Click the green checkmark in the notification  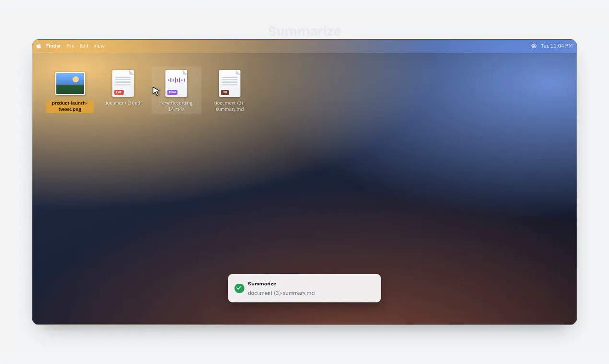pos(239,288)
